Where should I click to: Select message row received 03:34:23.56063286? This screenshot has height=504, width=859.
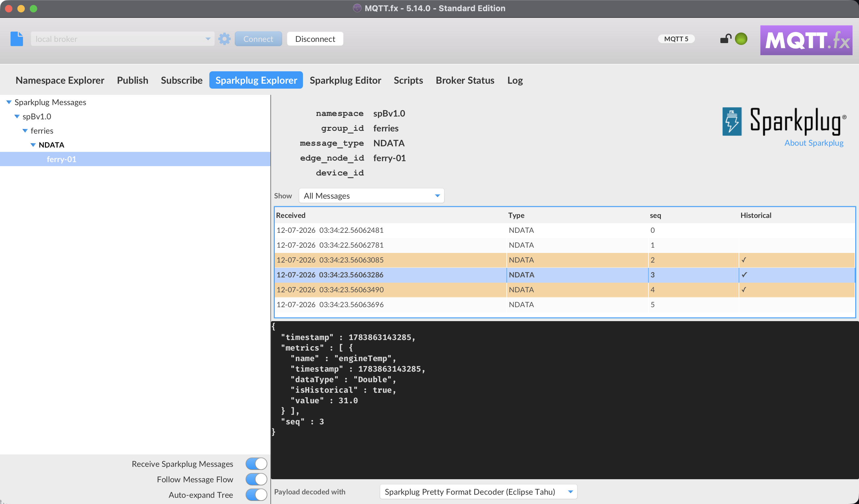[565, 275]
